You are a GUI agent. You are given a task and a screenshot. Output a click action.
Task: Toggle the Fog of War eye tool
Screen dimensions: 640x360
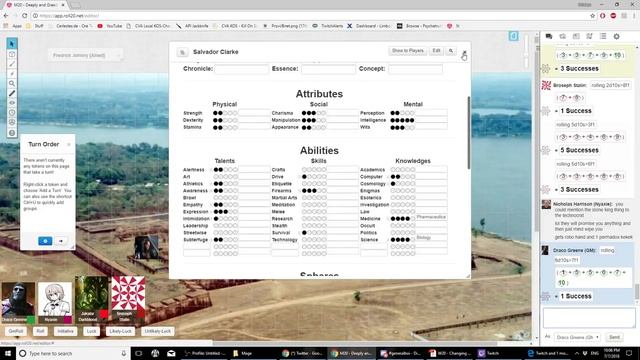12,103
